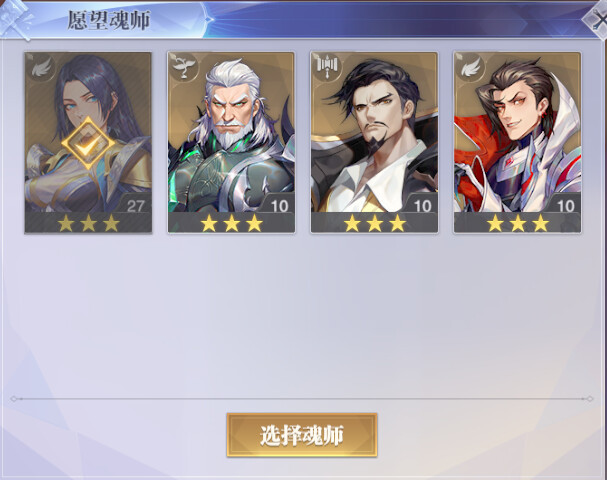Screen dimensions: 607x480
Task: Click the sprout icon on white-haired elder's card
Action: [x=184, y=66]
